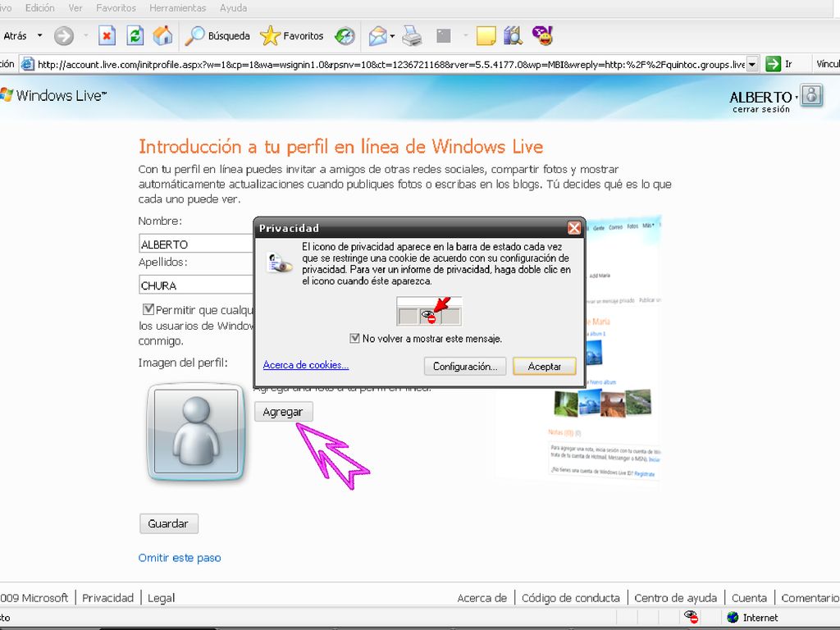Close the Privacidad dialog with the X
840x630 pixels.
coord(573,228)
